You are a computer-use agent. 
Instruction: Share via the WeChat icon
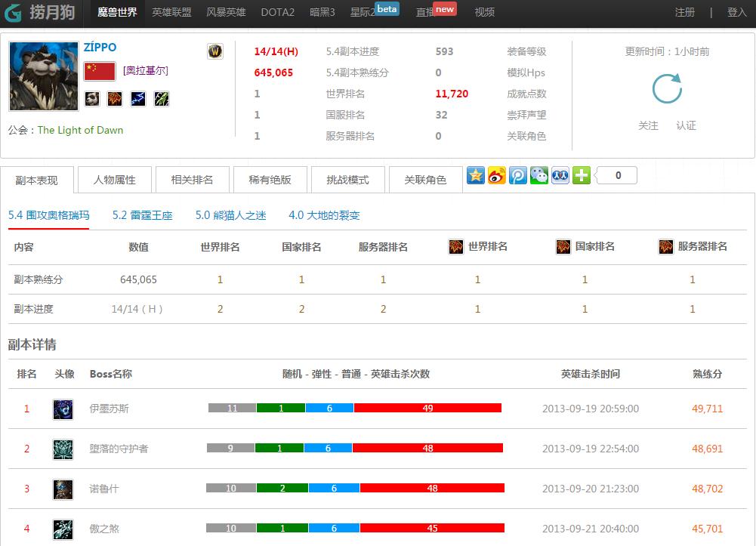[x=539, y=175]
